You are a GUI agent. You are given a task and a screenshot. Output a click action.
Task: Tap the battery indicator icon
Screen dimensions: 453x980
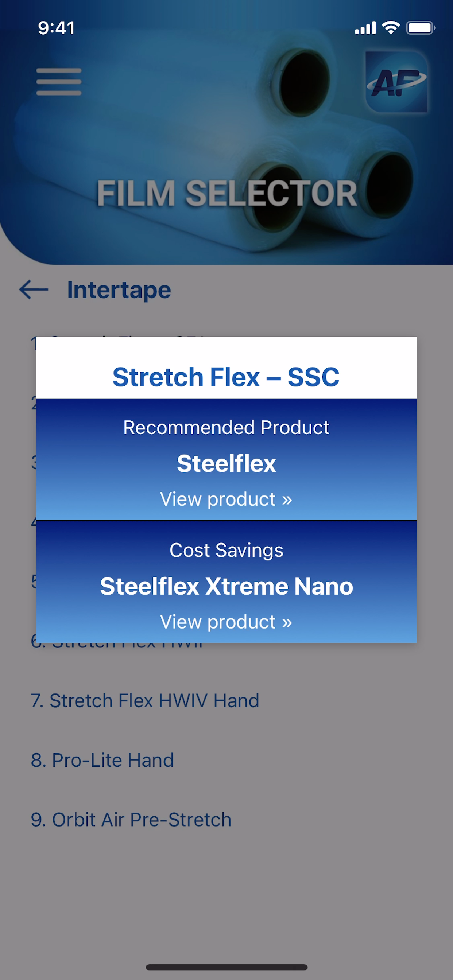click(421, 28)
